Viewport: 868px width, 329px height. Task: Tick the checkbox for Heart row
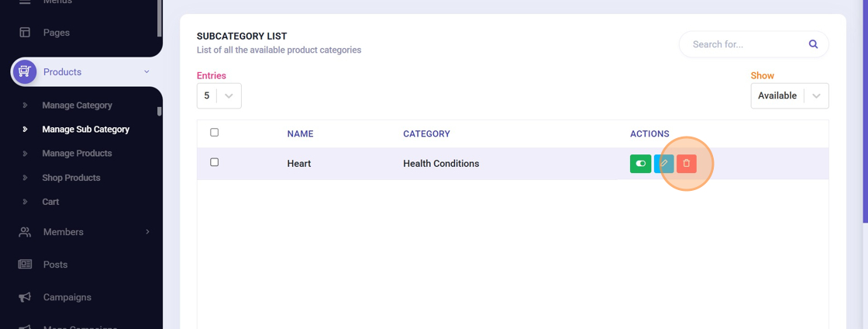[215, 162]
